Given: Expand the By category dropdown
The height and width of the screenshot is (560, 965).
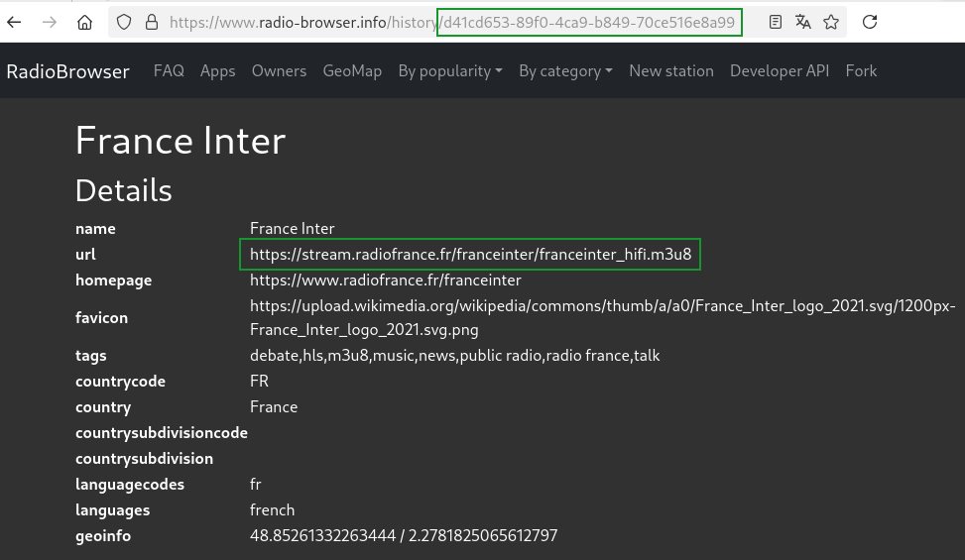Looking at the screenshot, I should coord(565,71).
